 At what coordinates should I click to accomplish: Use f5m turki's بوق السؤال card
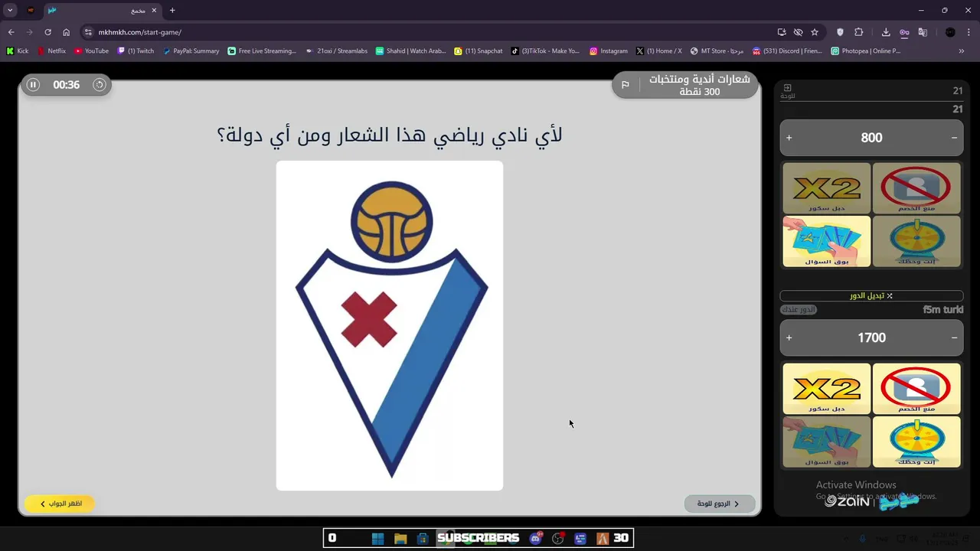click(827, 442)
